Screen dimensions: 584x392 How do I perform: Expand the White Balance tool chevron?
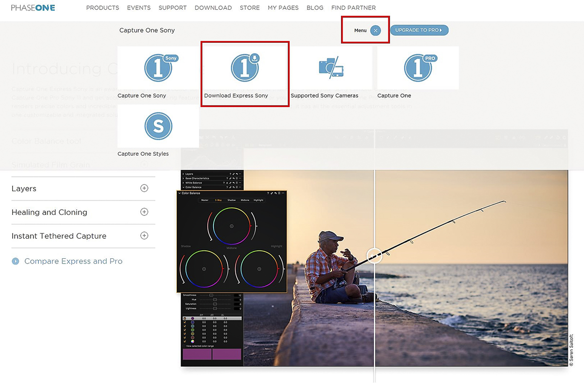click(183, 183)
